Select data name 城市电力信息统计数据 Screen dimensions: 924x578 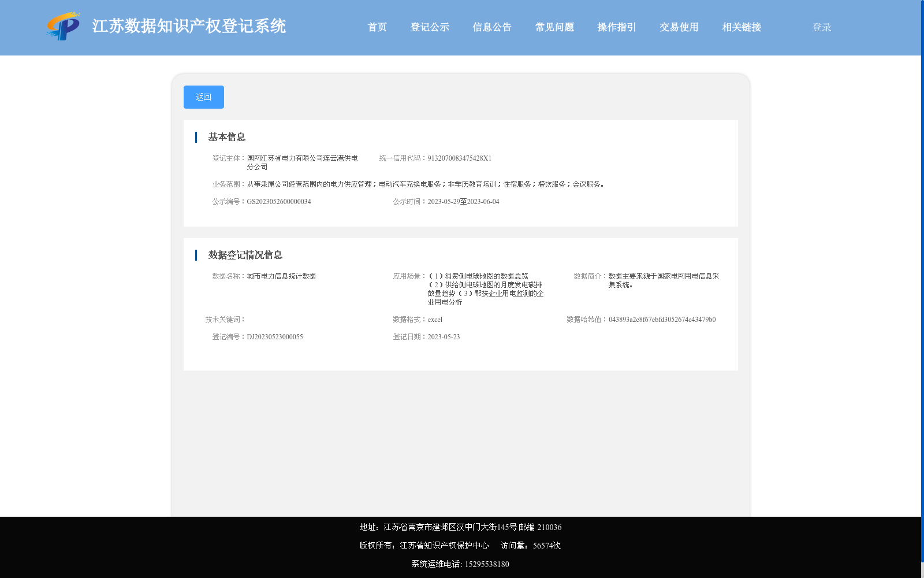pos(281,276)
